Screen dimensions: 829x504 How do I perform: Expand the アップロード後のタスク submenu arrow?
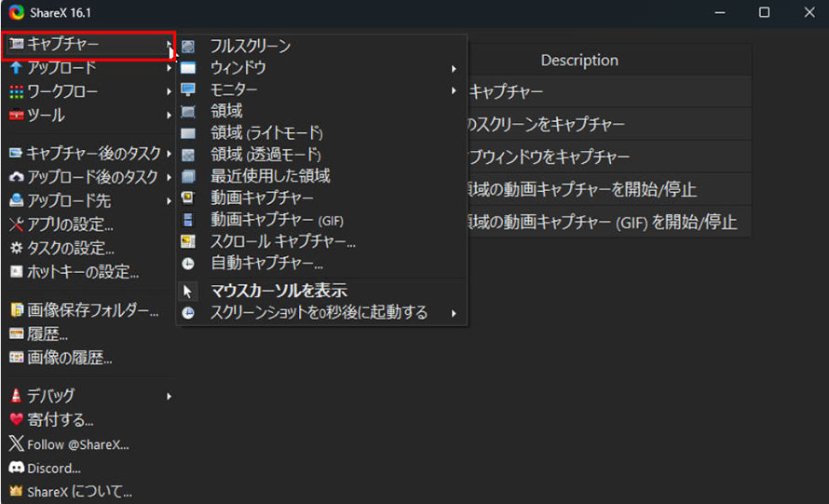click(169, 177)
